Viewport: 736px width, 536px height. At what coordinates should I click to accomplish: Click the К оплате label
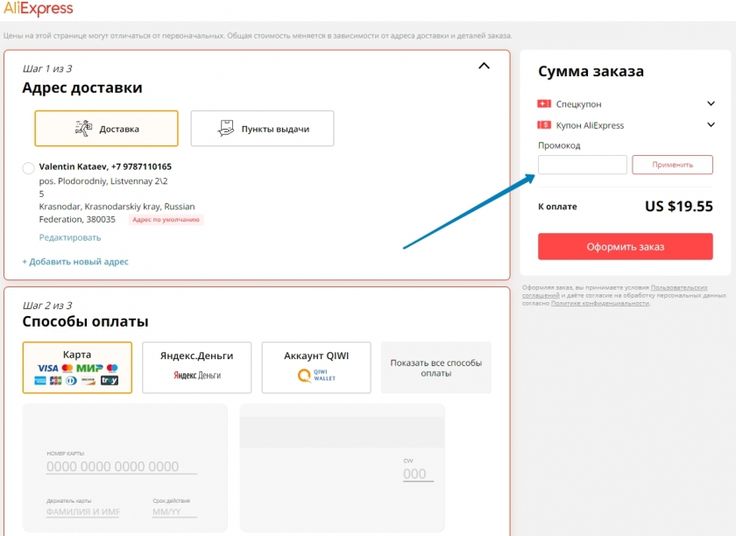click(558, 207)
